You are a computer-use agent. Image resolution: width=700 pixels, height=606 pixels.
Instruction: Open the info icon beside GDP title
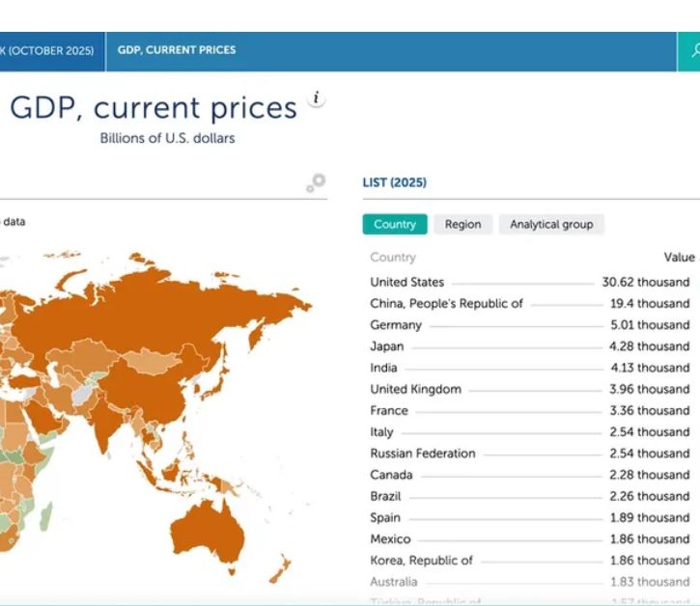point(316,99)
